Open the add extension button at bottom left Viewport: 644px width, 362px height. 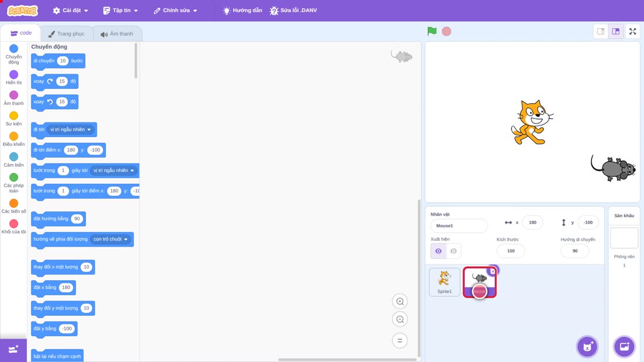(x=13, y=350)
